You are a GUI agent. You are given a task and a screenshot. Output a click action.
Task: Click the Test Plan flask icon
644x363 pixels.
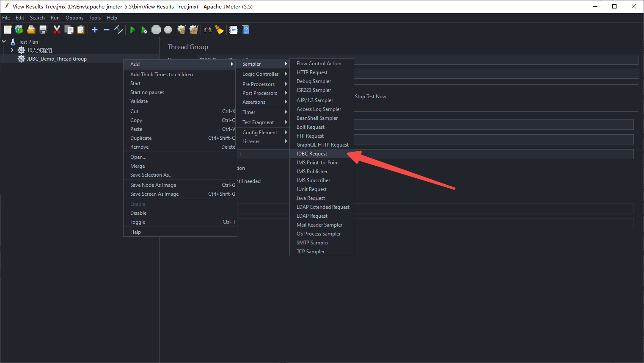point(13,42)
